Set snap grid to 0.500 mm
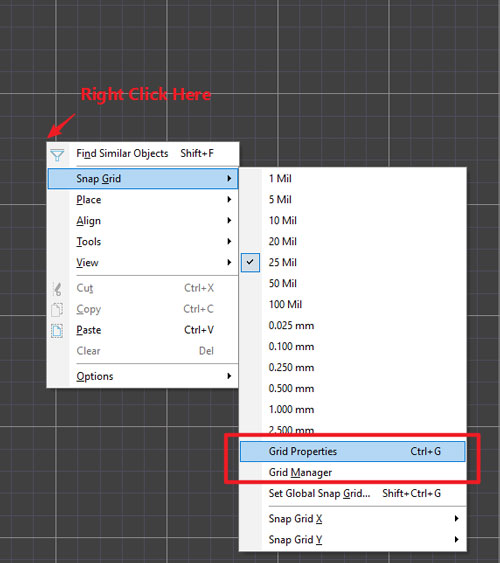 (x=353, y=388)
